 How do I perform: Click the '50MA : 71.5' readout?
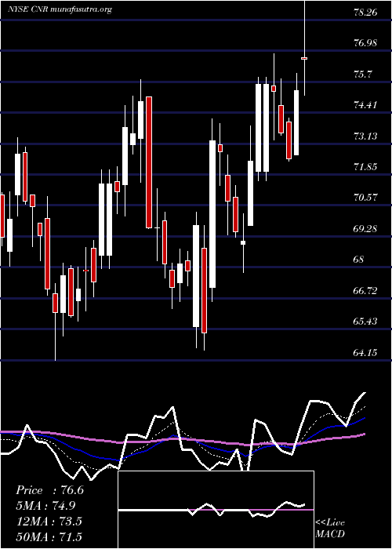pyautogui.click(x=49, y=536)
